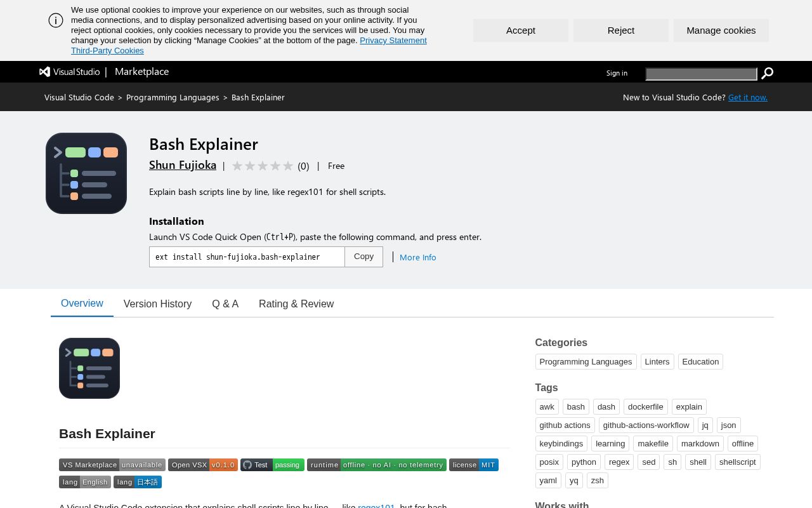Screen dimensions: 812x508
Task: Click the regex tag
Action: 619,462
